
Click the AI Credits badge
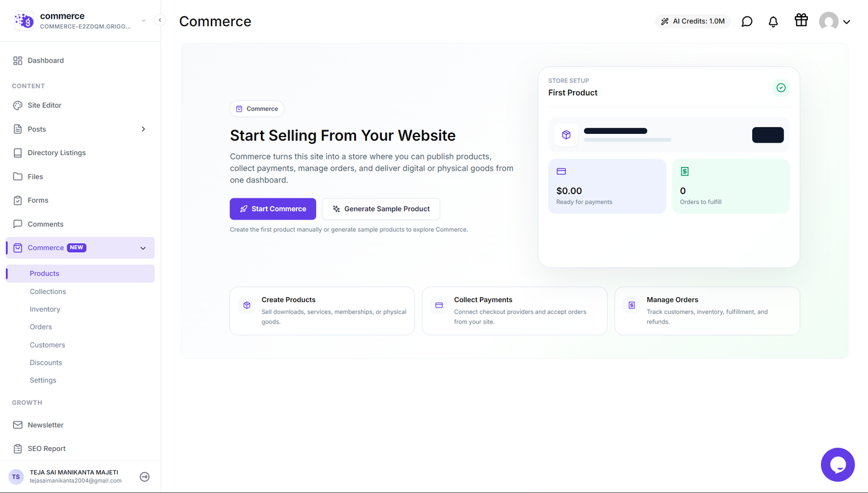pos(693,21)
